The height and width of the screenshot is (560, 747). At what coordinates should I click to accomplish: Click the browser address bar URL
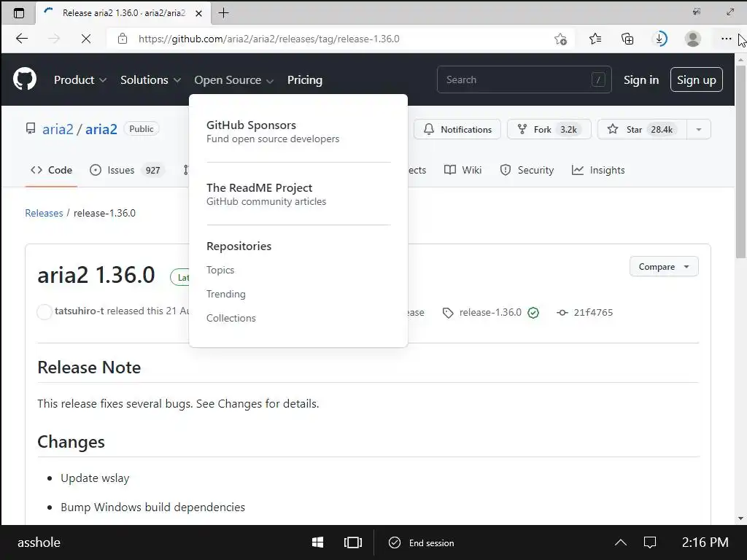point(268,39)
